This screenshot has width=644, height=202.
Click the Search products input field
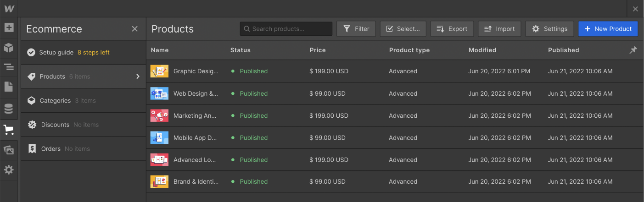(286, 29)
